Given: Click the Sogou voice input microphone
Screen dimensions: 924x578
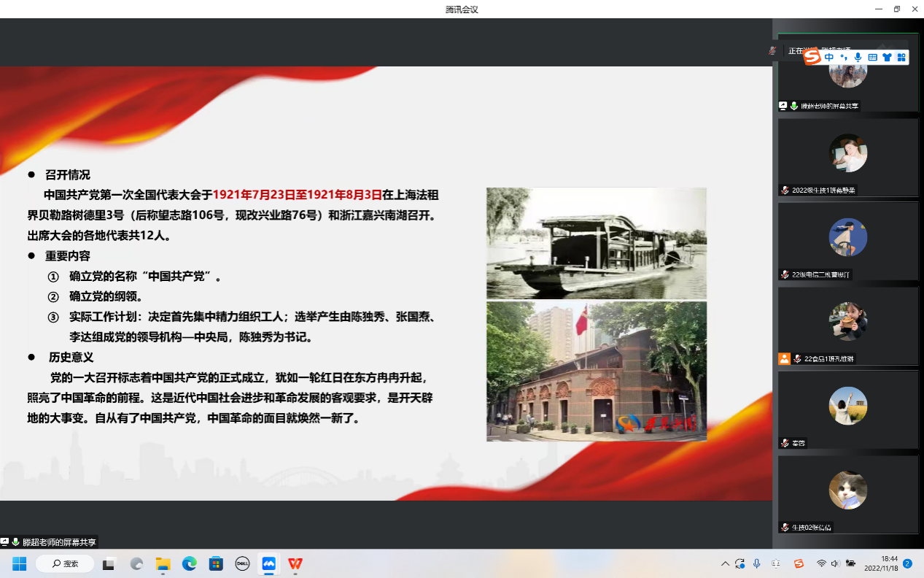Looking at the screenshot, I should click(x=858, y=57).
